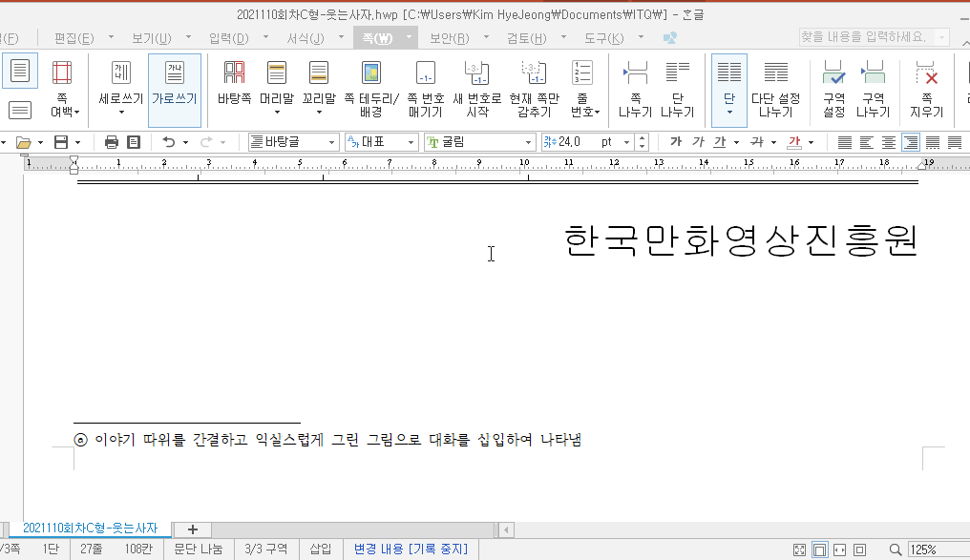Apply justified alignment (first alignment icon)
The width and height of the screenshot is (970, 560).
coord(844,143)
